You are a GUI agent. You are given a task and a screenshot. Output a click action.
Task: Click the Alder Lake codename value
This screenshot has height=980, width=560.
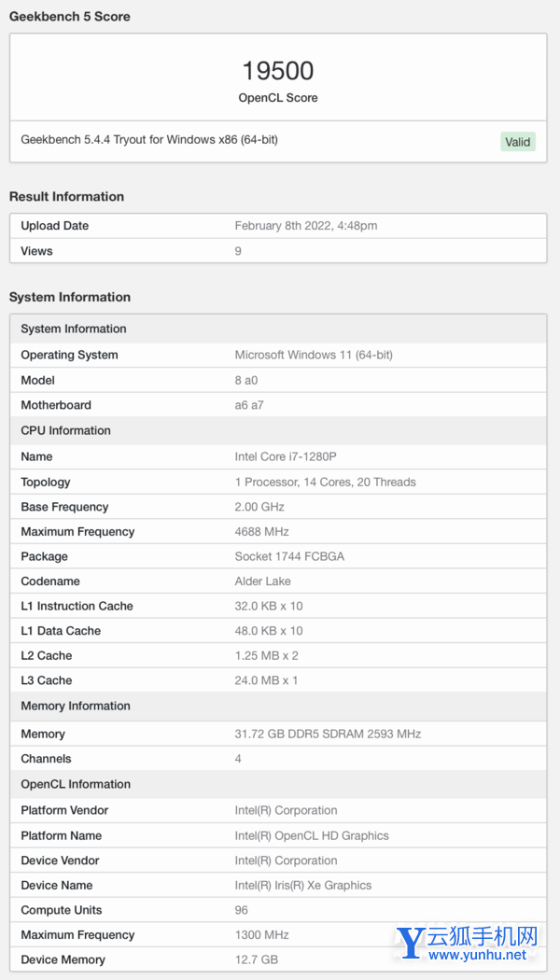[x=263, y=581]
